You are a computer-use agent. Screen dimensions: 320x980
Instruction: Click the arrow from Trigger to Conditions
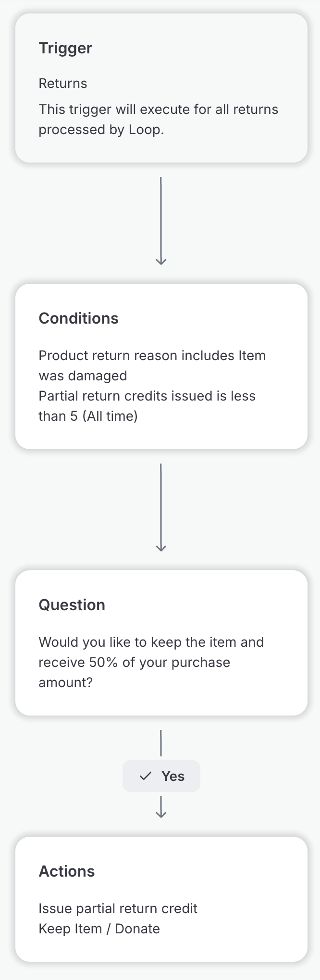[161, 221]
